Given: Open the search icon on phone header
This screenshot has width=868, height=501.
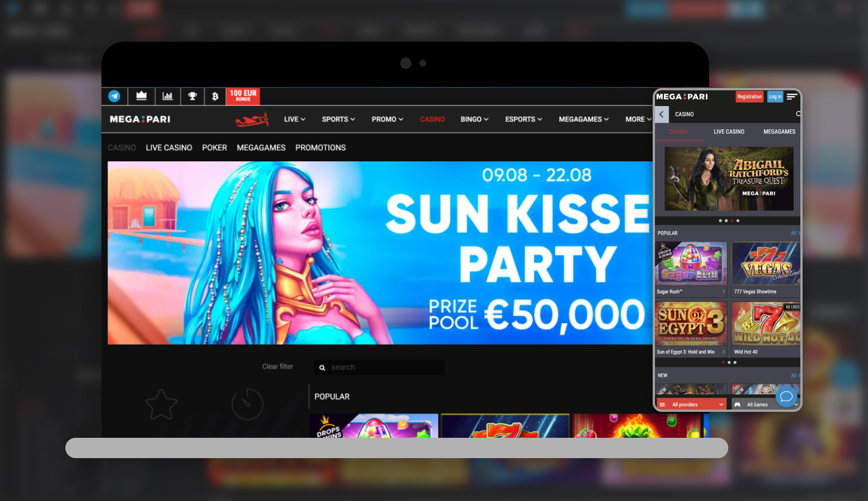Looking at the screenshot, I should (798, 114).
